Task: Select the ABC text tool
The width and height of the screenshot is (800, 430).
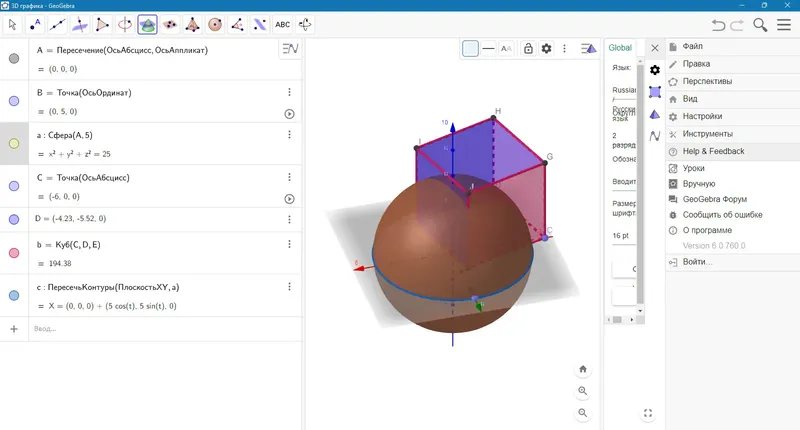Action: 282,24
